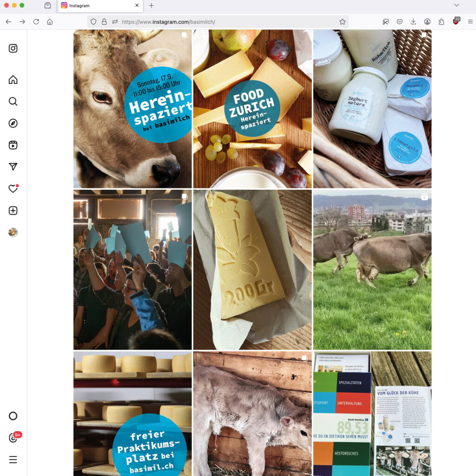Open Firefox application menu button

(470, 22)
